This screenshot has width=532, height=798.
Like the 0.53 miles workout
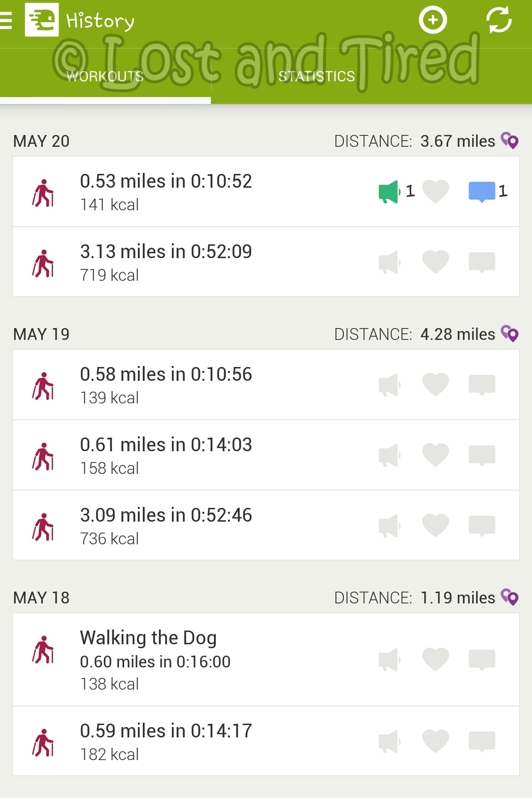coord(435,192)
